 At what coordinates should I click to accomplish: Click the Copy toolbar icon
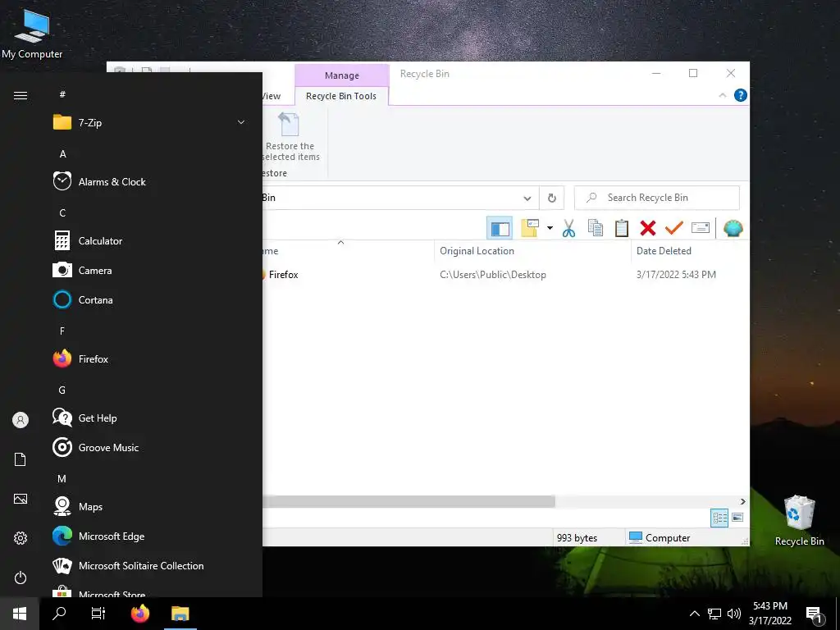point(596,228)
